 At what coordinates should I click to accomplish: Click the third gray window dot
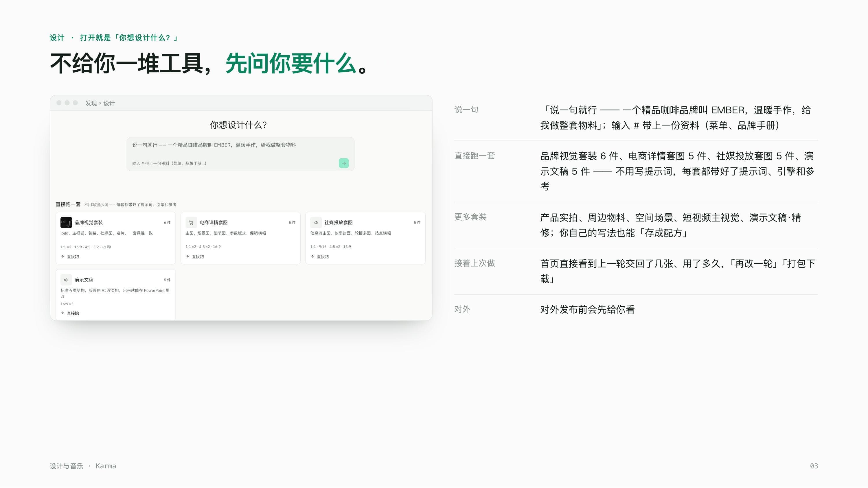coord(75,103)
